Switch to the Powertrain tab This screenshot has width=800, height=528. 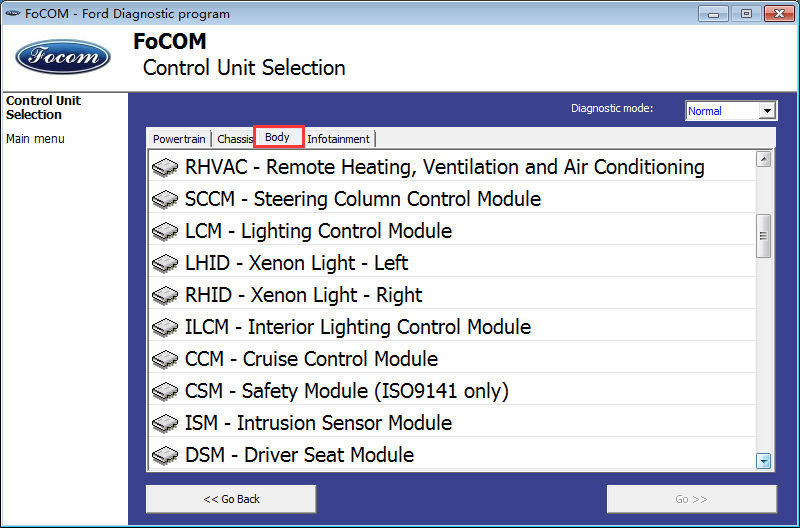pos(179,139)
